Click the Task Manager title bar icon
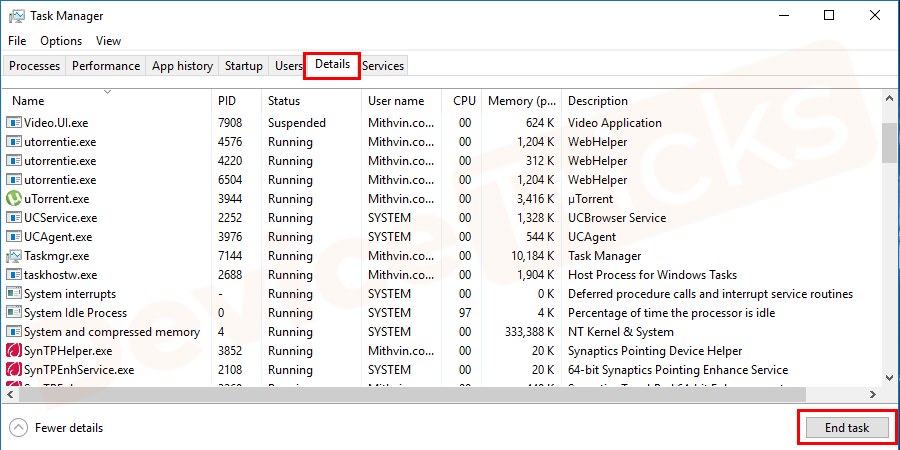The height and width of the screenshot is (450, 900). (x=17, y=15)
